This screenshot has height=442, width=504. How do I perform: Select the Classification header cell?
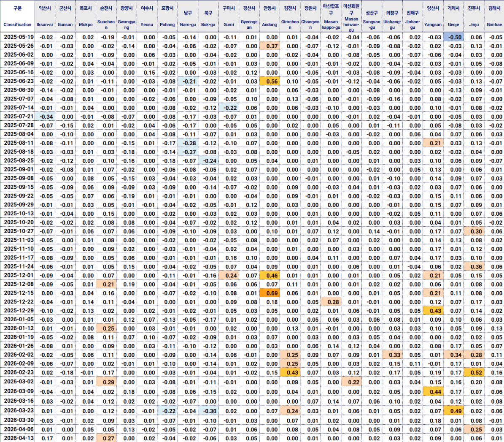(x=17, y=16)
